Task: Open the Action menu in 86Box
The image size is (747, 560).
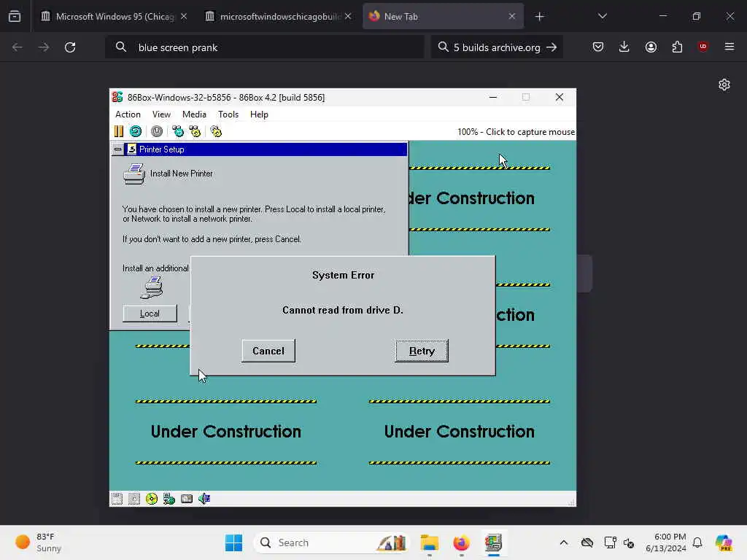Action: pyautogui.click(x=128, y=114)
